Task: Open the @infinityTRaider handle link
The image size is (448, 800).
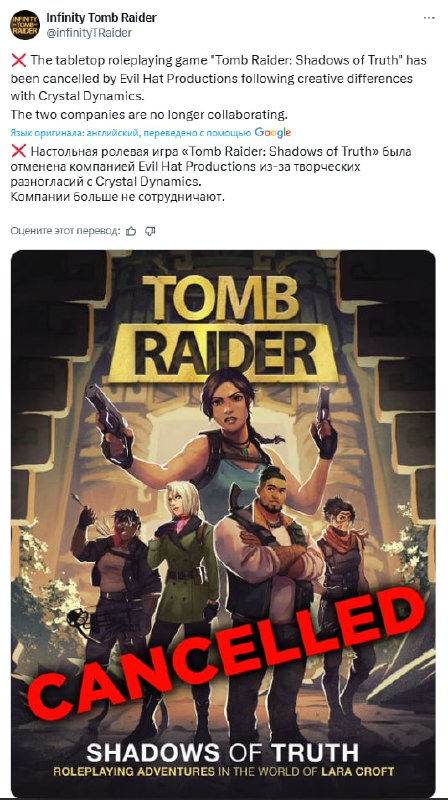Action: click(89, 33)
